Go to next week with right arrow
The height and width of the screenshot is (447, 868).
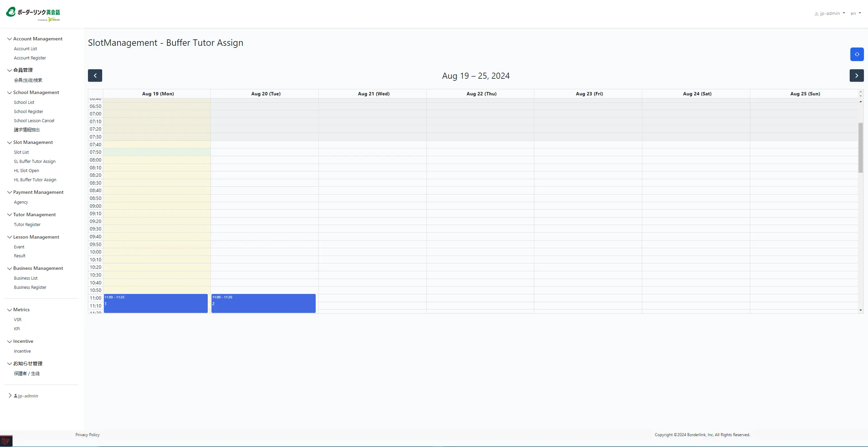(x=856, y=76)
